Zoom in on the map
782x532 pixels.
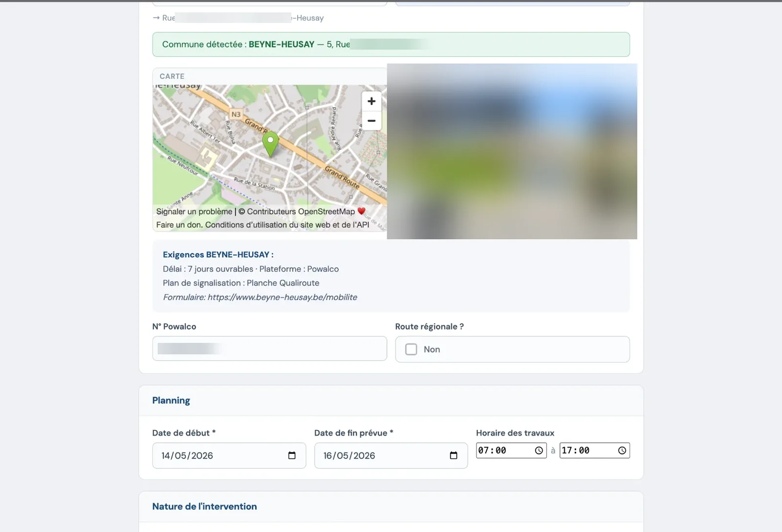371,101
